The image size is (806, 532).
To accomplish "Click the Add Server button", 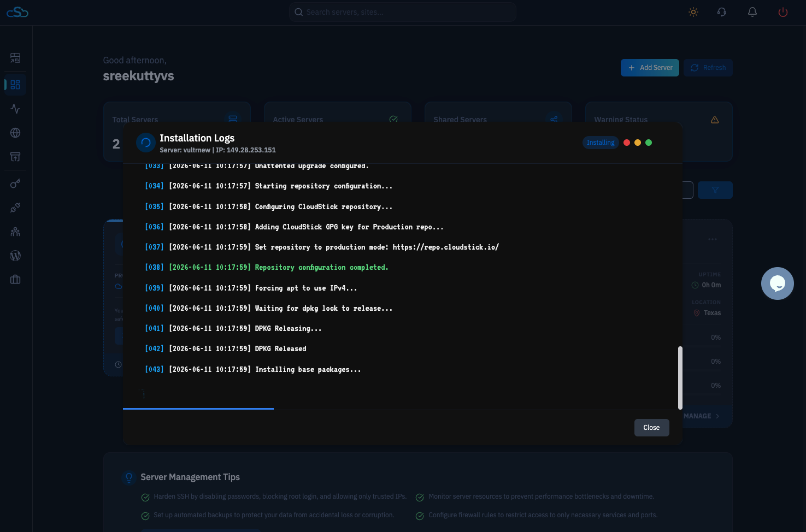I will [x=650, y=68].
